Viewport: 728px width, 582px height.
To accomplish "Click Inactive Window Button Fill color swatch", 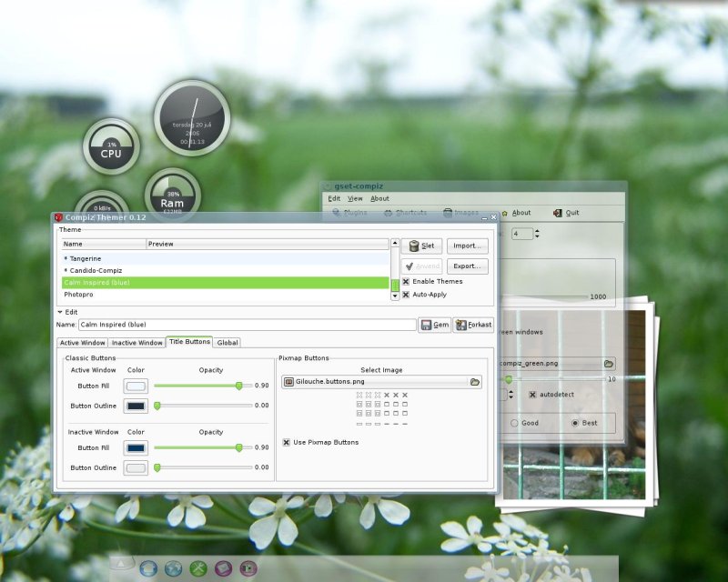I will click(136, 448).
